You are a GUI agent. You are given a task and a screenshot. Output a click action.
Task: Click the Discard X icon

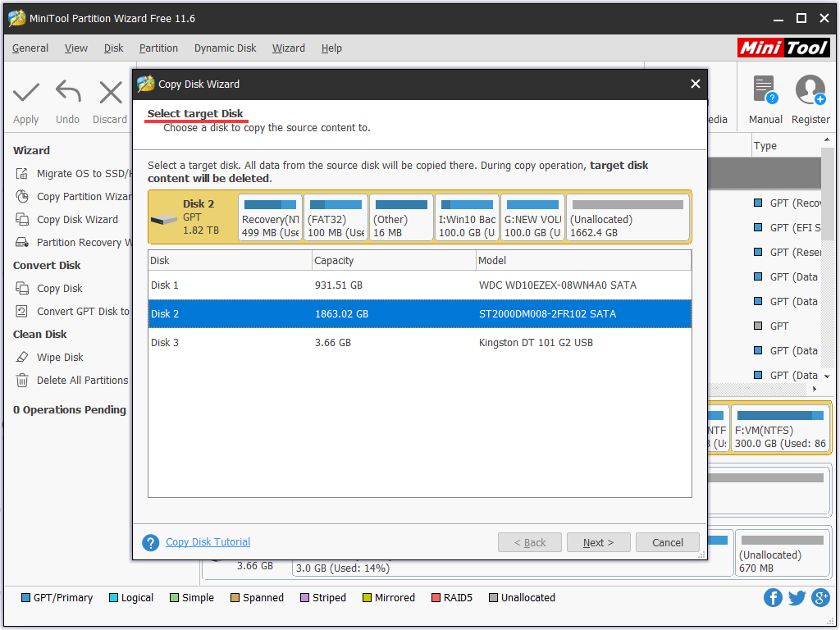[x=111, y=92]
